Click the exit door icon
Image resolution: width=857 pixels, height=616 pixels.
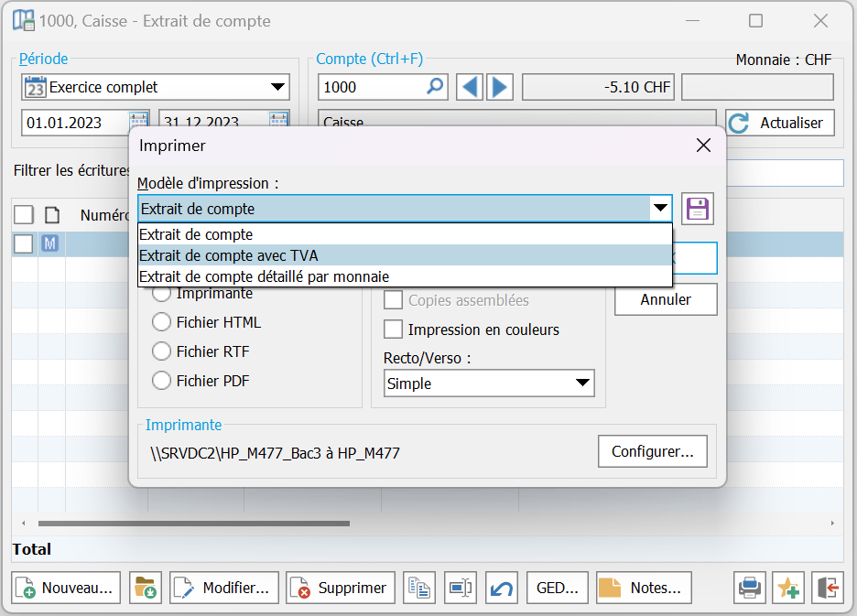(x=827, y=588)
